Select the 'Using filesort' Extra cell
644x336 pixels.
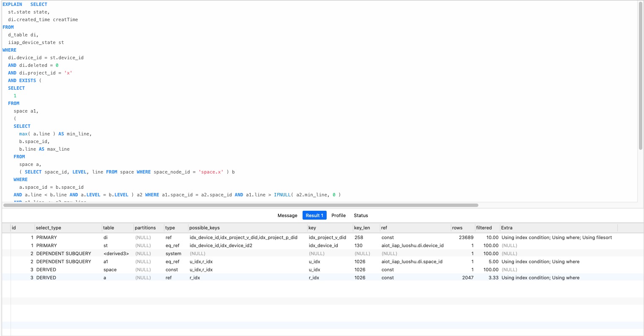tap(557, 237)
